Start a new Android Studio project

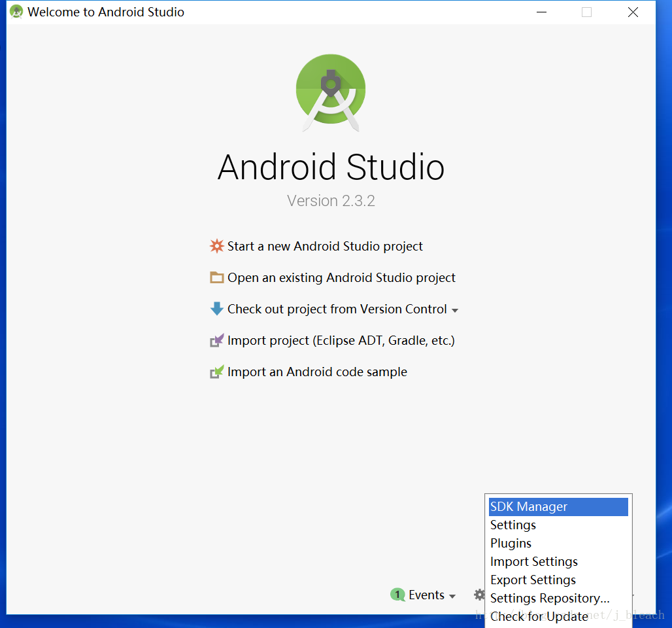pos(325,246)
